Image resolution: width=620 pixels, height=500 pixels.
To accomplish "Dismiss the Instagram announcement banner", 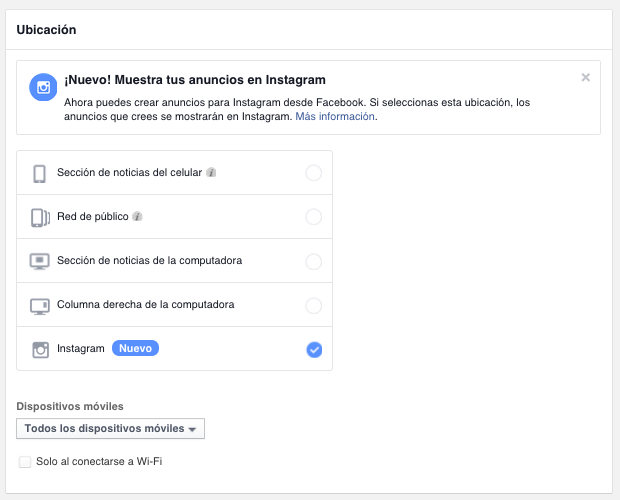I will point(586,77).
